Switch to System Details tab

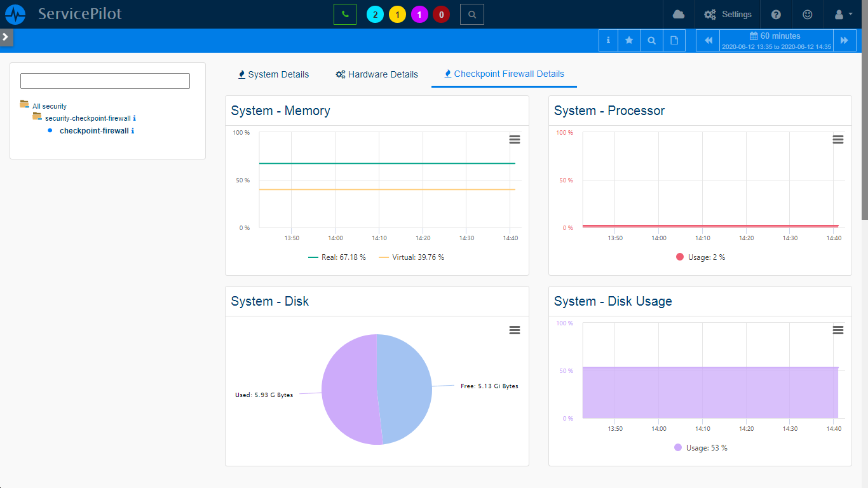pyautogui.click(x=273, y=74)
